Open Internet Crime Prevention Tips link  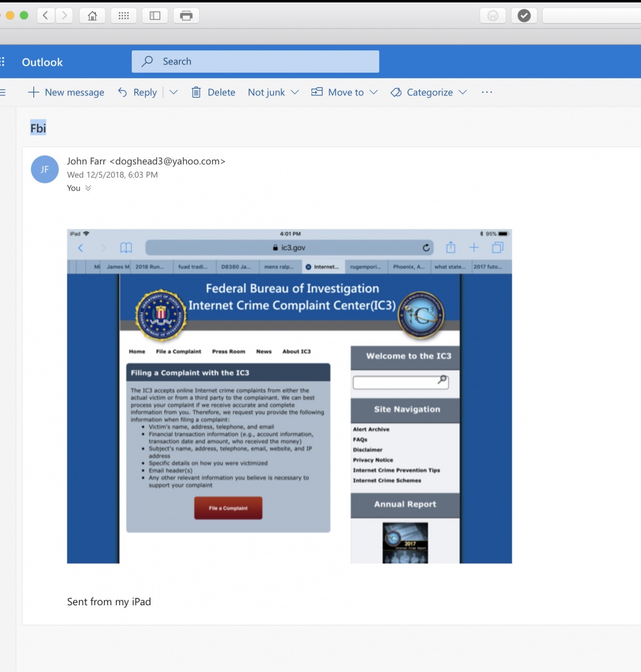click(396, 470)
